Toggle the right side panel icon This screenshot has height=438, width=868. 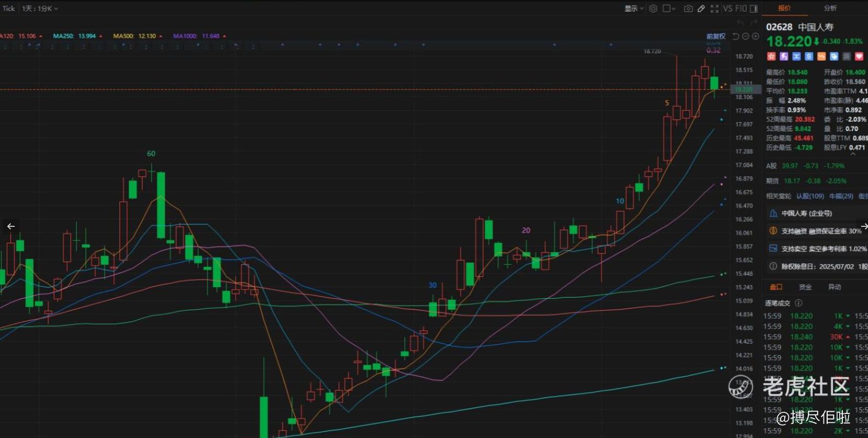[x=754, y=8]
